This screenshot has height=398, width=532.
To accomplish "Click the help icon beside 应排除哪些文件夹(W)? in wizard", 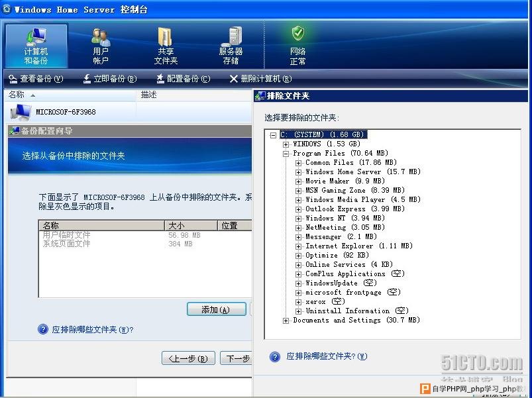I will click(x=43, y=329).
